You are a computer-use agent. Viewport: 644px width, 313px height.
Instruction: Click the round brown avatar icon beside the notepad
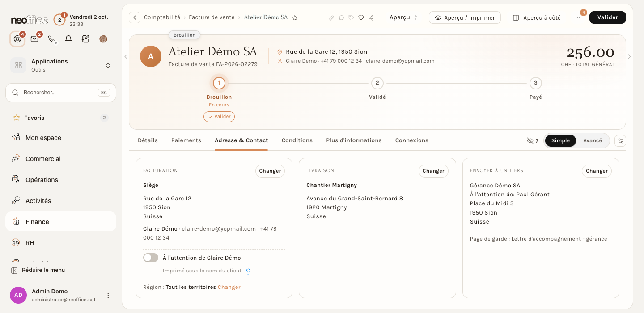click(103, 39)
